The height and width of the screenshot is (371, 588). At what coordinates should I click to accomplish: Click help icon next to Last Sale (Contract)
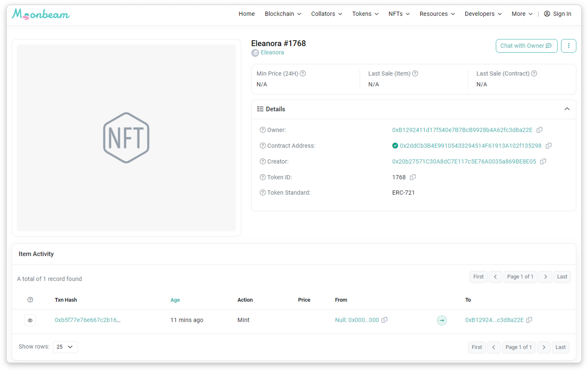pos(534,73)
